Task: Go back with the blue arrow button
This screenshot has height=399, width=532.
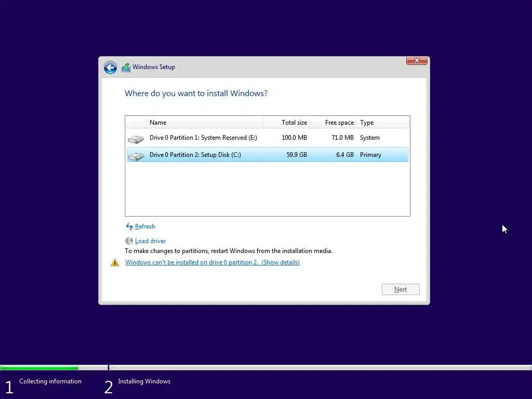Action: click(110, 68)
